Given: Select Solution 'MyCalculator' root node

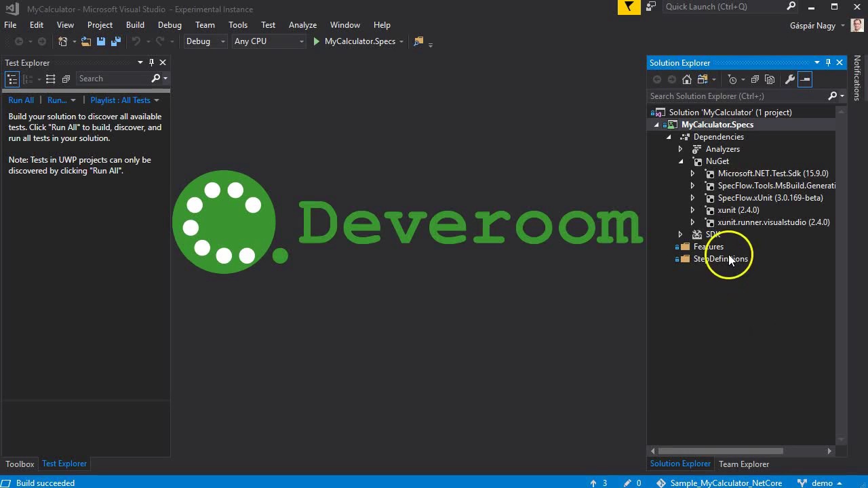Looking at the screenshot, I should click(x=730, y=113).
